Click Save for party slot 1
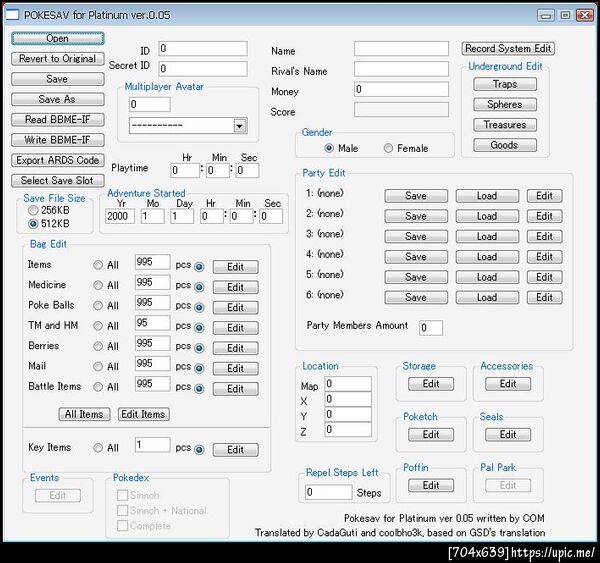Image resolution: width=600 pixels, height=563 pixels. (416, 196)
